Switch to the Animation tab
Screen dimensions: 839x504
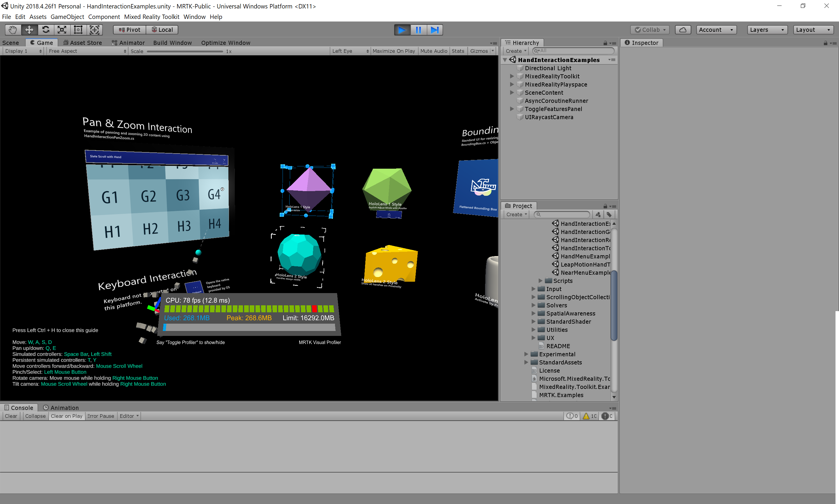pyautogui.click(x=61, y=408)
